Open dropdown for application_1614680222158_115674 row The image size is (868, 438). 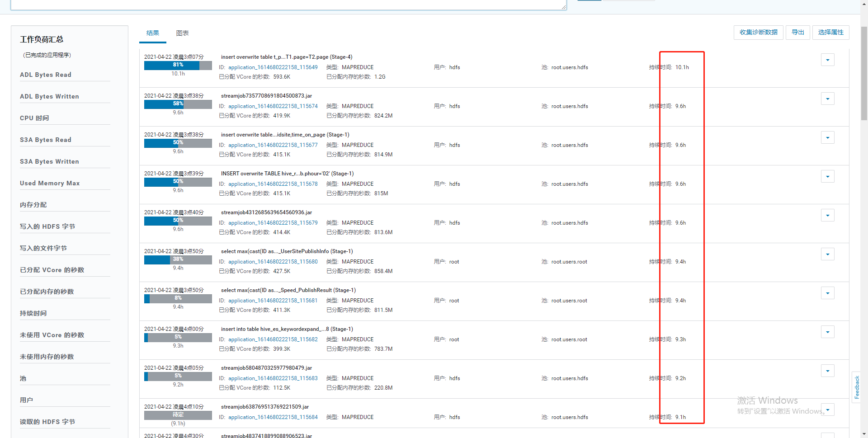pos(827,99)
